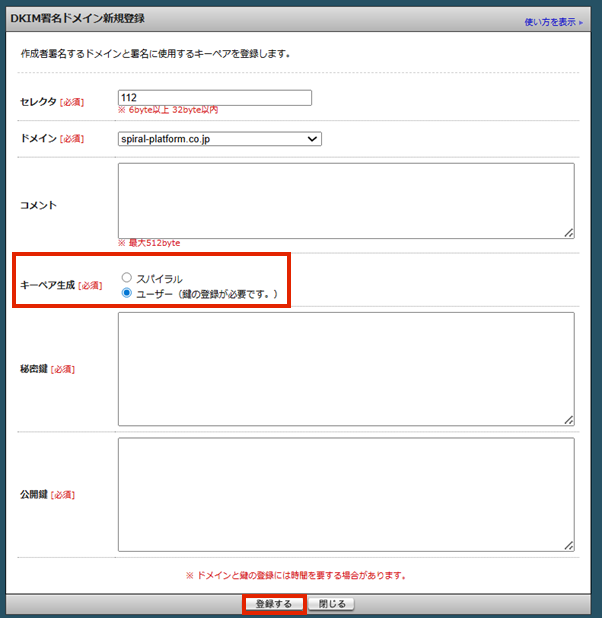602x618 pixels.
Task: Click the セレクタ input field containing 112
Action: tap(215, 98)
